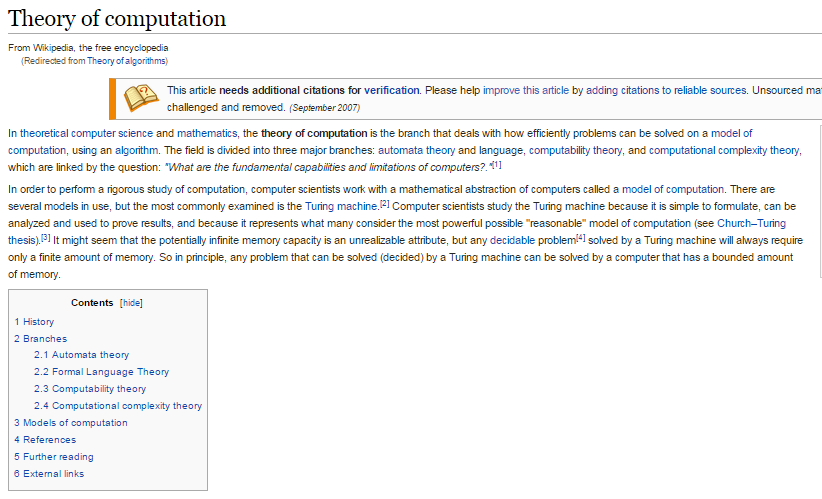The width and height of the screenshot is (822, 499).
Task: Go to 2 Branches section
Action: [40, 339]
